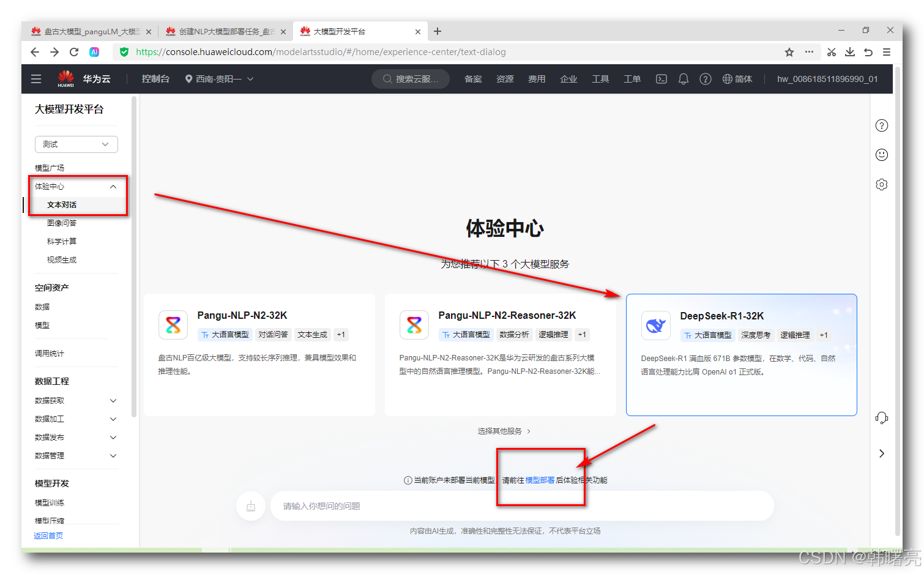The width and height of the screenshot is (924, 574).
Task: Select the 科学计算 sidebar item
Action: pos(62,242)
